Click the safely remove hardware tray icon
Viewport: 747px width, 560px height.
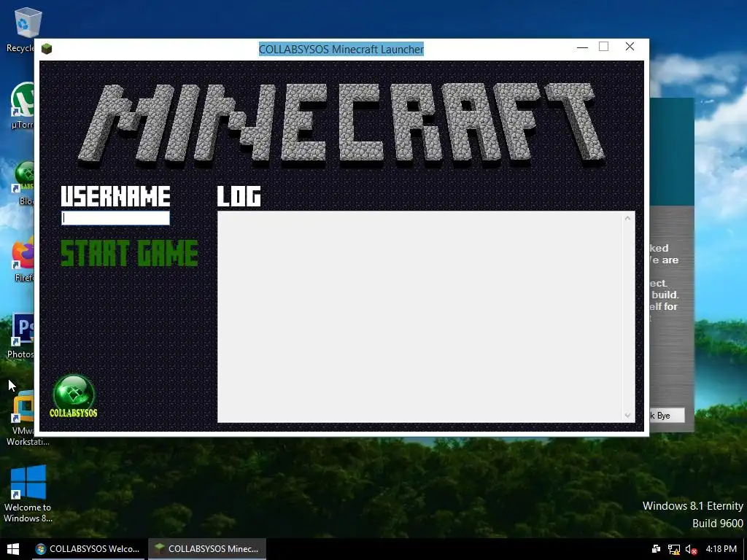point(656,550)
